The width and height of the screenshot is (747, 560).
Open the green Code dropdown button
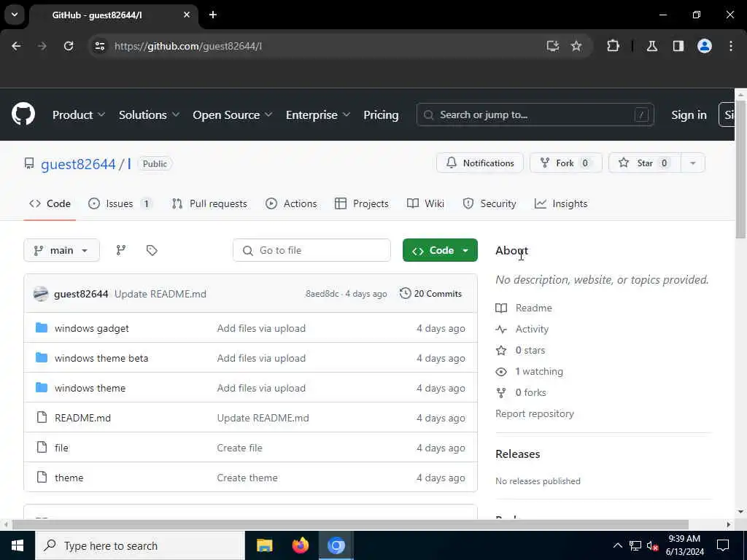click(x=440, y=250)
